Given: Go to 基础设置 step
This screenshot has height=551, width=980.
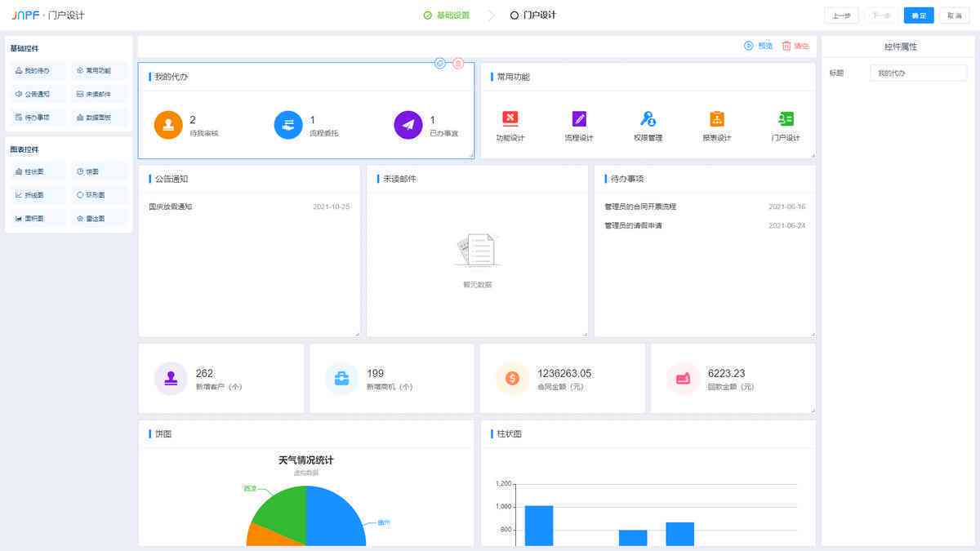Looking at the screenshot, I should coord(447,15).
